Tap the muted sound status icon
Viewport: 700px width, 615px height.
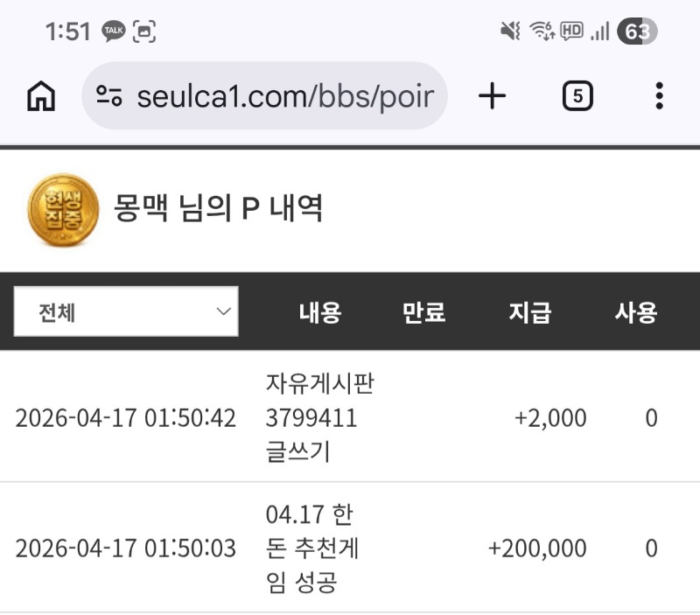(x=510, y=32)
